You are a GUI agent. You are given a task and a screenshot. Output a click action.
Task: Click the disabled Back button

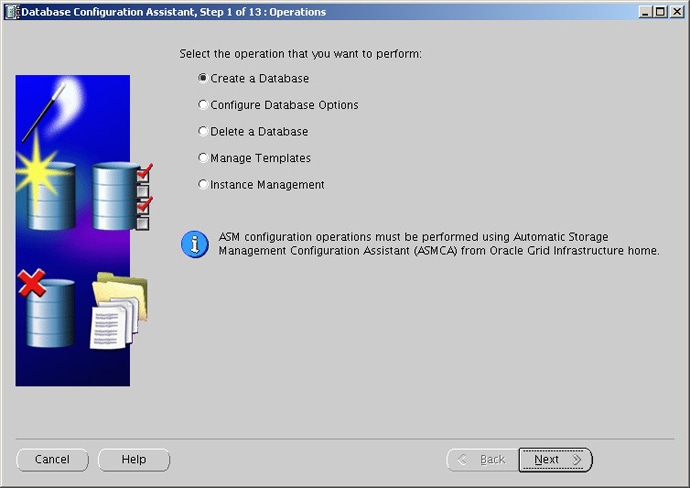[x=483, y=459]
